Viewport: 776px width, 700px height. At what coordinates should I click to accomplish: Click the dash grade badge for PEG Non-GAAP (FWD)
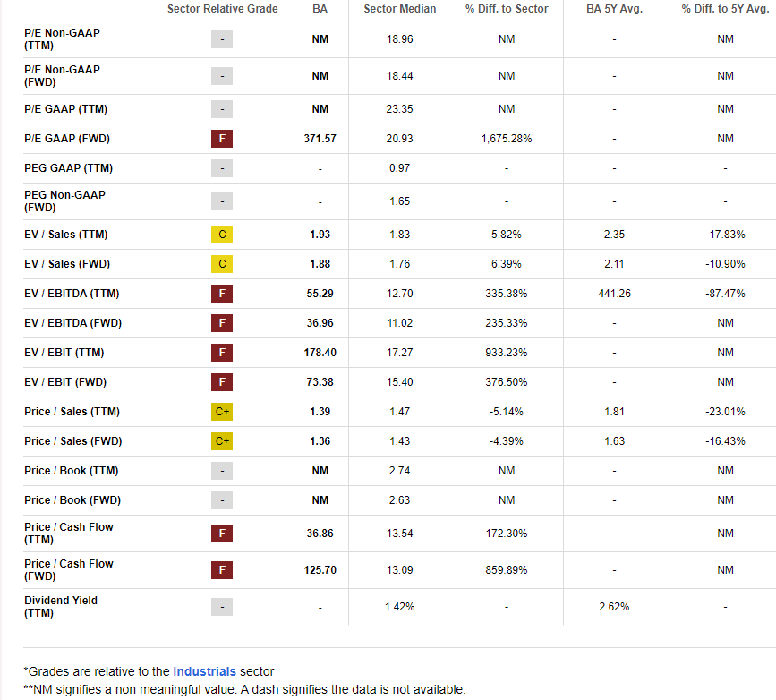click(x=222, y=201)
